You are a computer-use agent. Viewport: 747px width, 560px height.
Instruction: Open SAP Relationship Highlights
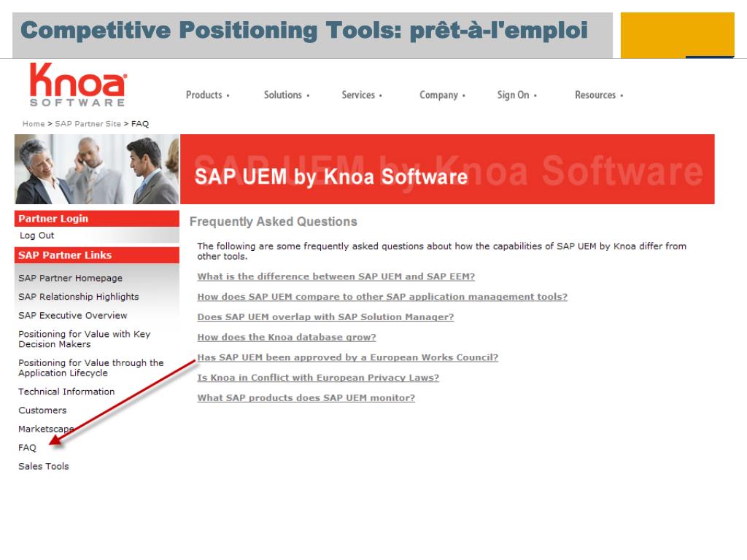[x=79, y=297]
